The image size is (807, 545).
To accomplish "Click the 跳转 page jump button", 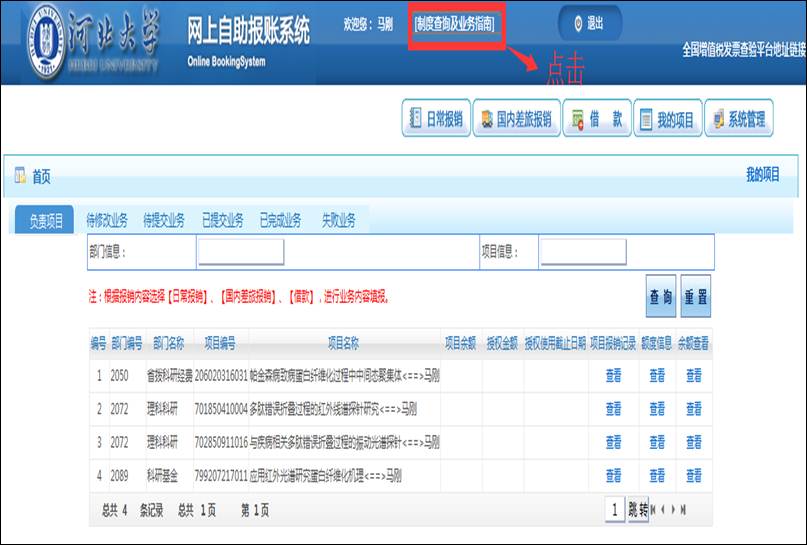I will pos(638,510).
